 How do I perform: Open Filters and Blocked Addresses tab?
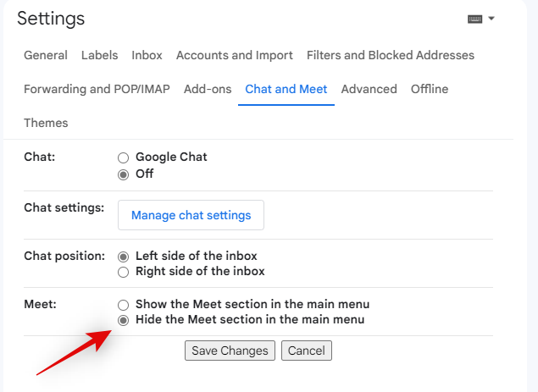coord(391,55)
